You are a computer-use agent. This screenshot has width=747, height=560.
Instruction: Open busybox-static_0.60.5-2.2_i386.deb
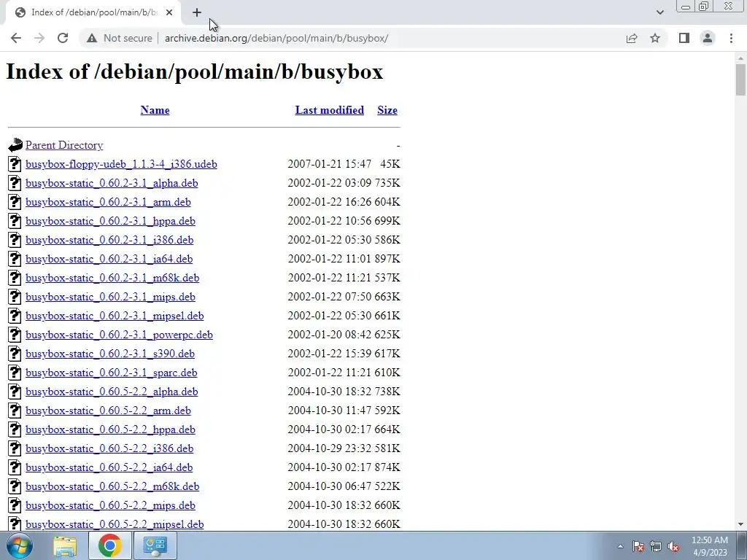(109, 448)
